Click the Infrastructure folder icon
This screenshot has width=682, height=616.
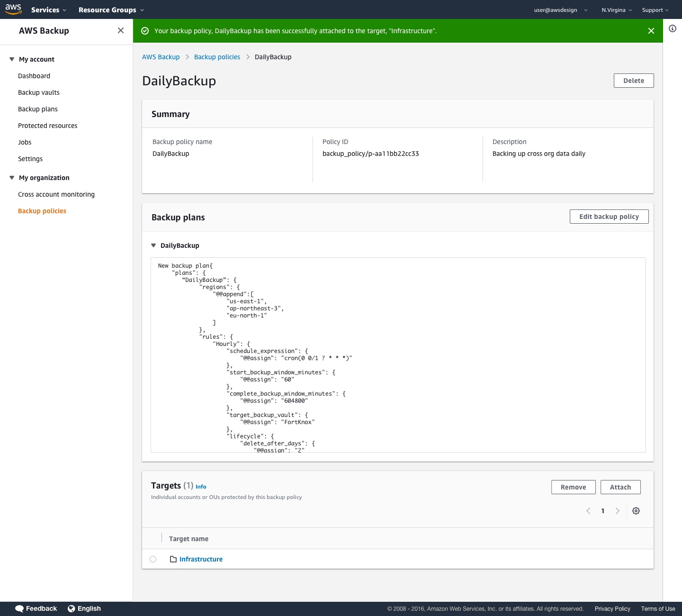173,559
